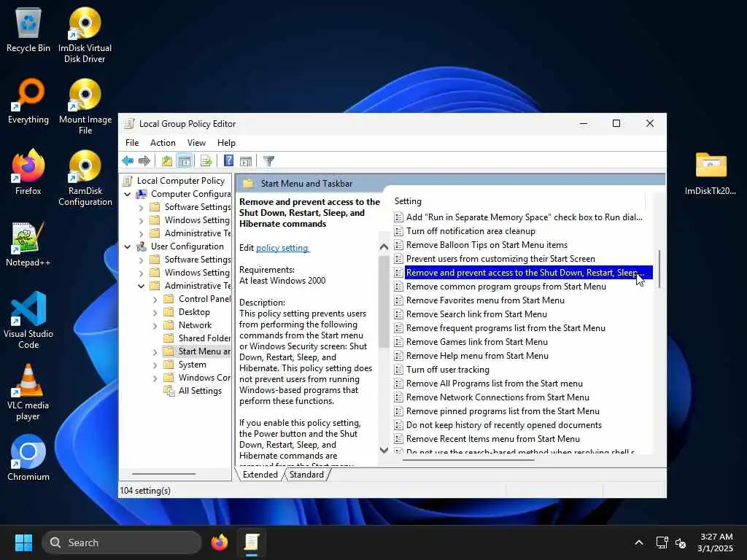Select the Firefox desktop shortcut
Image resolution: width=747 pixels, height=560 pixels.
point(28,172)
